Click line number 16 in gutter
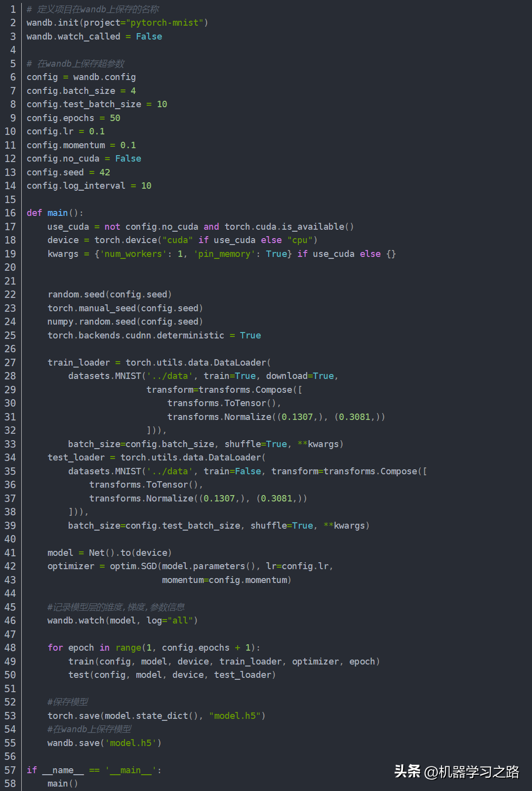The height and width of the screenshot is (791, 532). [x=10, y=213]
